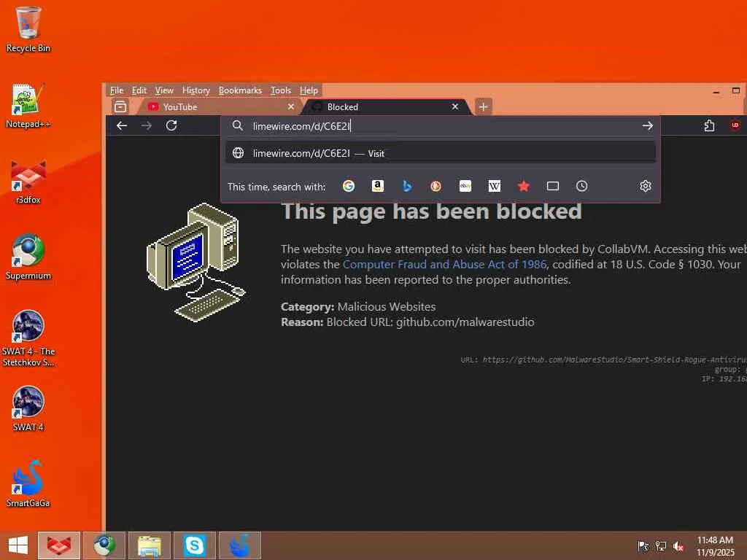Image resolution: width=747 pixels, height=560 pixels.
Task: Select the Blocked tab
Action: point(385,106)
